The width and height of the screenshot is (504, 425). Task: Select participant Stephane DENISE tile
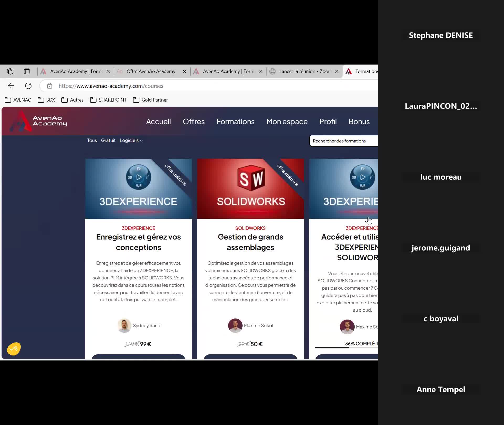[x=441, y=35]
